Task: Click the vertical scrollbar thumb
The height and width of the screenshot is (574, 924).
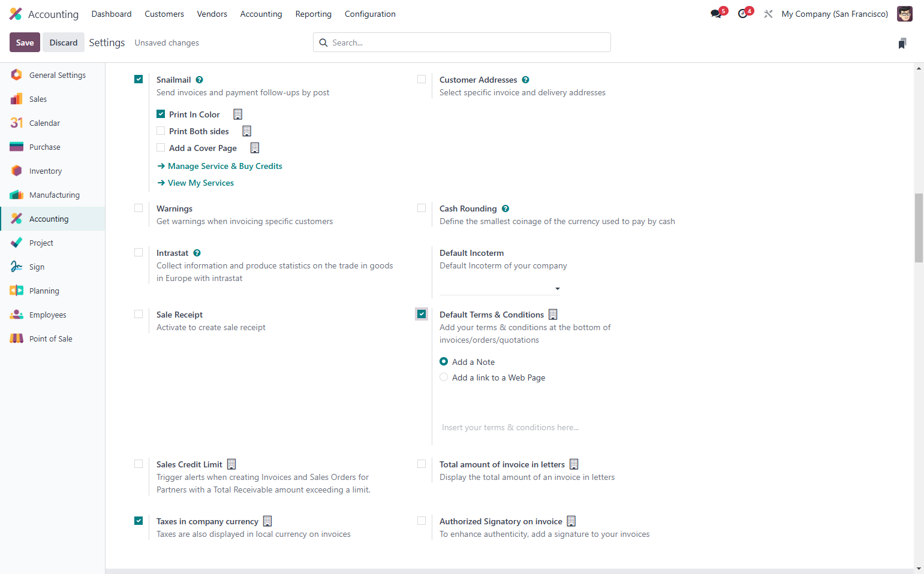Action: pyautogui.click(x=919, y=228)
